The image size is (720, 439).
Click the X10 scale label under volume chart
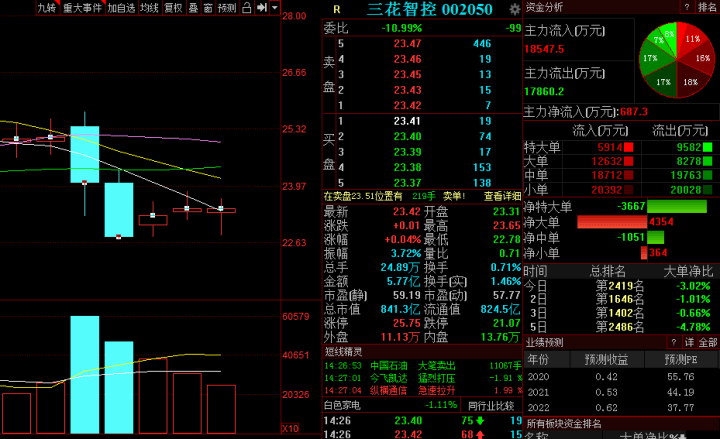(290, 428)
